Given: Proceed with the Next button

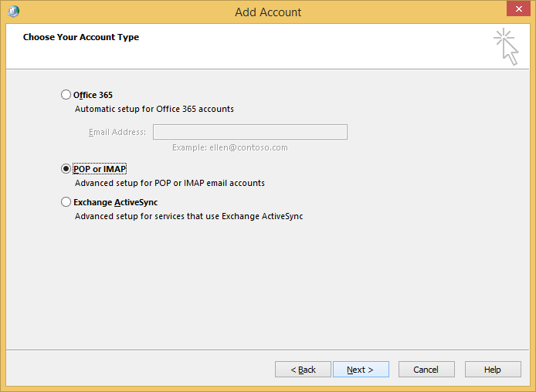Looking at the screenshot, I should tap(361, 370).
